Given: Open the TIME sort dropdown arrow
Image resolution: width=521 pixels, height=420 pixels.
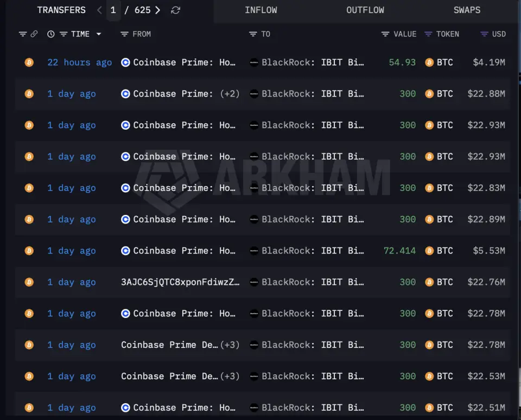Looking at the screenshot, I should (x=99, y=34).
